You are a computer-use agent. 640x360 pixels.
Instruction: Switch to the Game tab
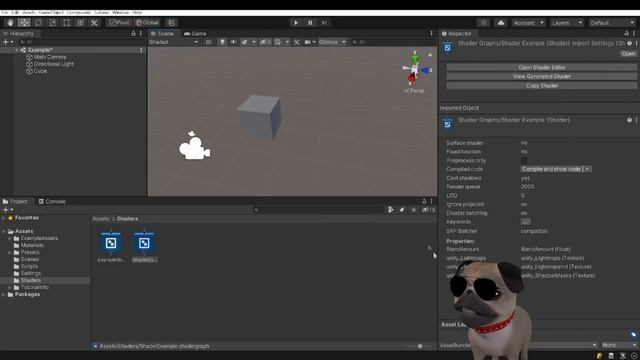click(x=195, y=33)
